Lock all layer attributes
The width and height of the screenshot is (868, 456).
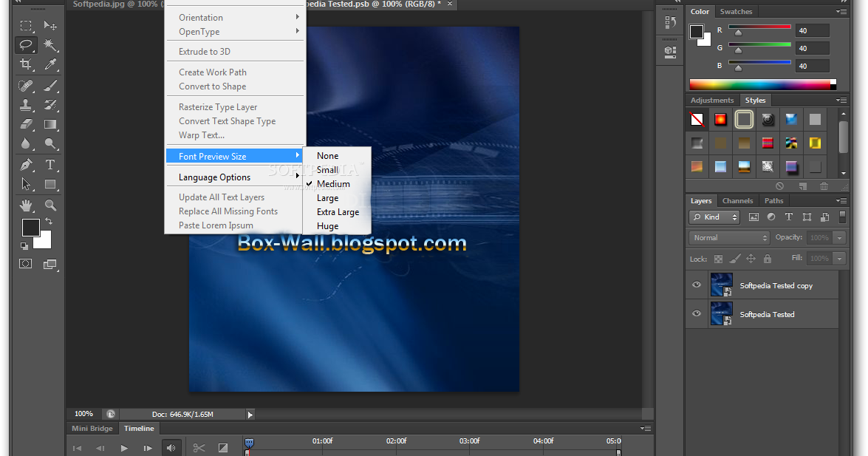(x=768, y=259)
